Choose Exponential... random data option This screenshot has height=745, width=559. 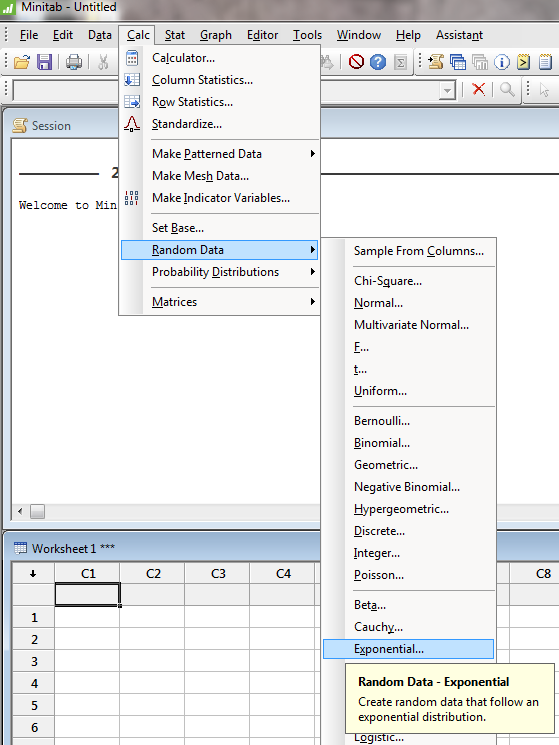coord(408,649)
